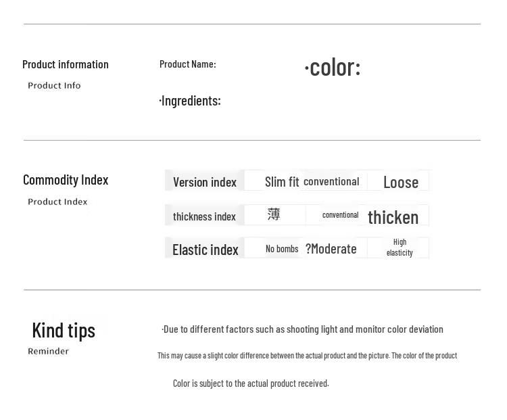Choose the thicken thickness option
Screen dimensions: 507x420
point(393,217)
